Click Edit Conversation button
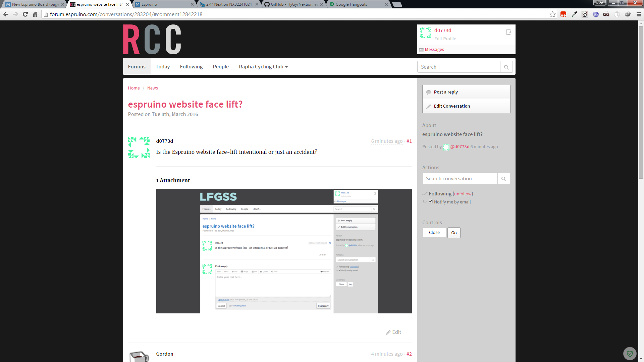 466,106
